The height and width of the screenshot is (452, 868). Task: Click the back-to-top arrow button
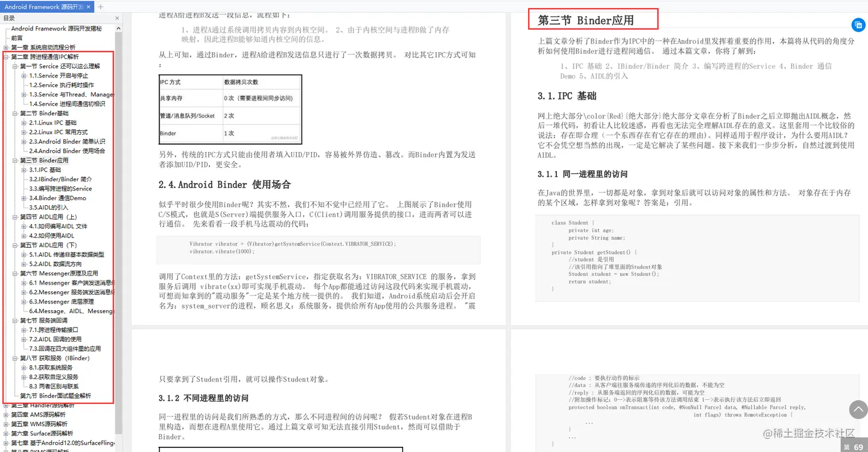(859, 410)
